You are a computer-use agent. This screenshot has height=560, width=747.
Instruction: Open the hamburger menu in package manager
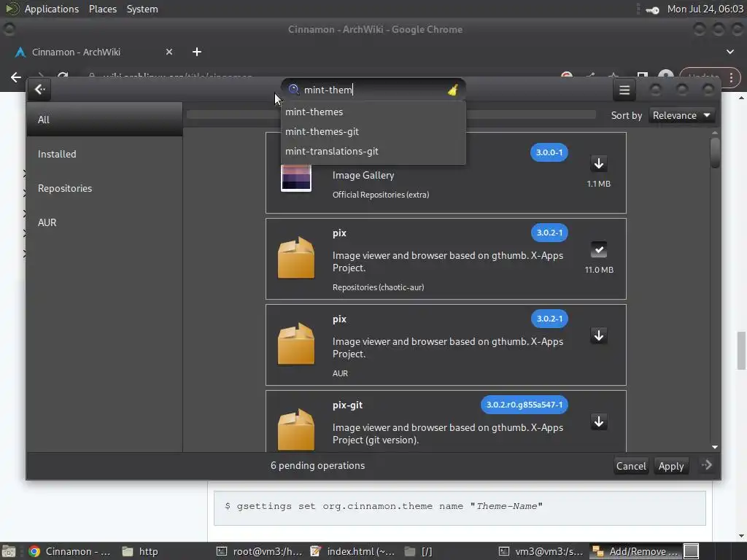624,90
